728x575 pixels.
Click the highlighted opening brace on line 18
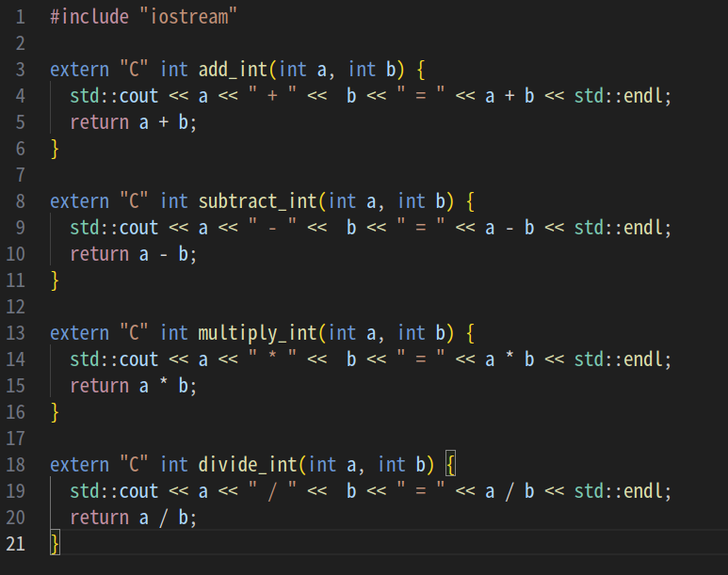tap(451, 464)
